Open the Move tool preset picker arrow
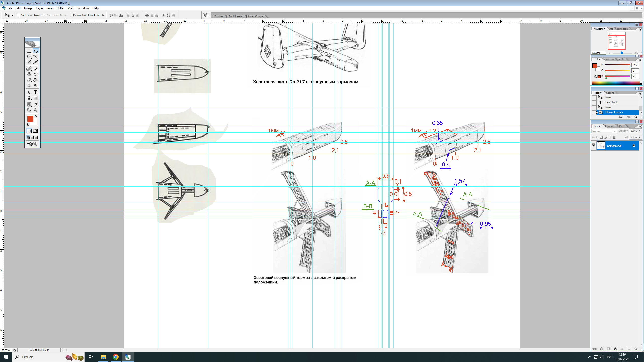Image resolution: width=644 pixels, height=362 pixels. point(12,15)
